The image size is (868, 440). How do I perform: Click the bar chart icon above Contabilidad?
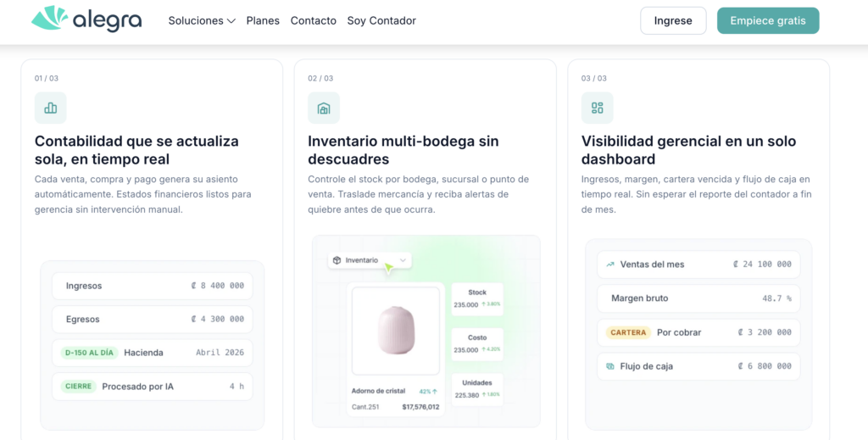click(50, 108)
